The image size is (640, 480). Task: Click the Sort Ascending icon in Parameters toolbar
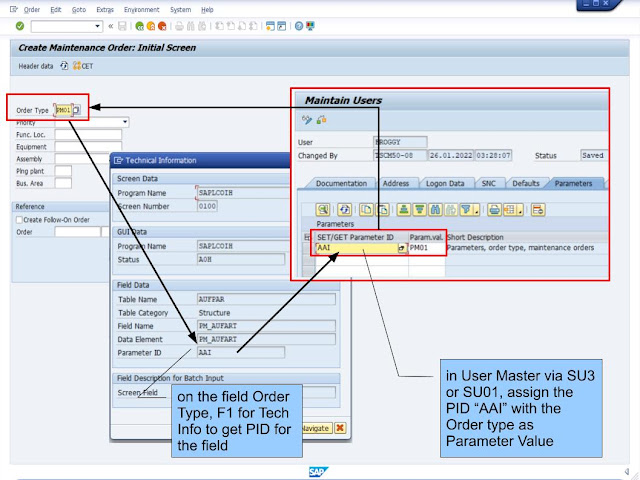[x=404, y=210]
